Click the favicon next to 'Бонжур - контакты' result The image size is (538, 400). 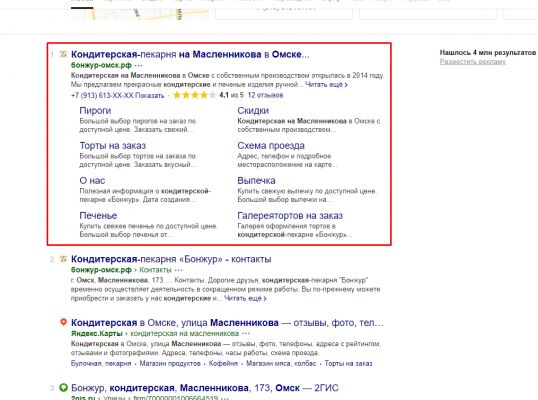pyautogui.click(x=63, y=259)
